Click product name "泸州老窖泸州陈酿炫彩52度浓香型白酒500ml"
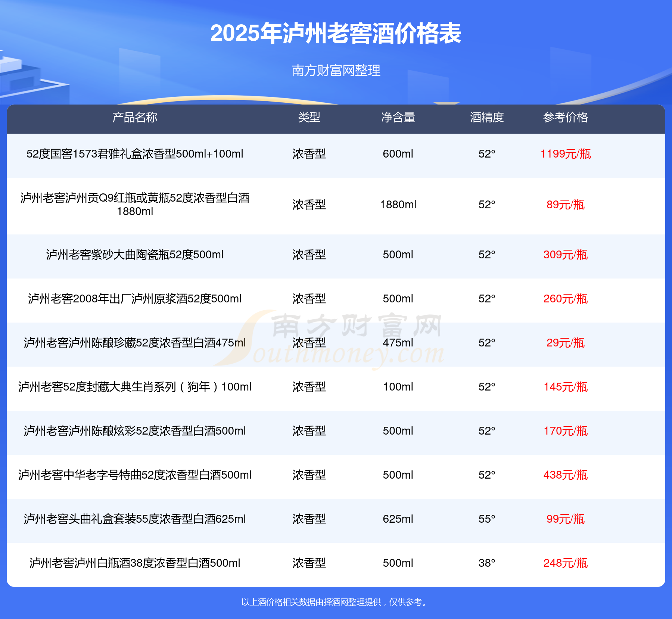The height and width of the screenshot is (619, 672). (135, 431)
